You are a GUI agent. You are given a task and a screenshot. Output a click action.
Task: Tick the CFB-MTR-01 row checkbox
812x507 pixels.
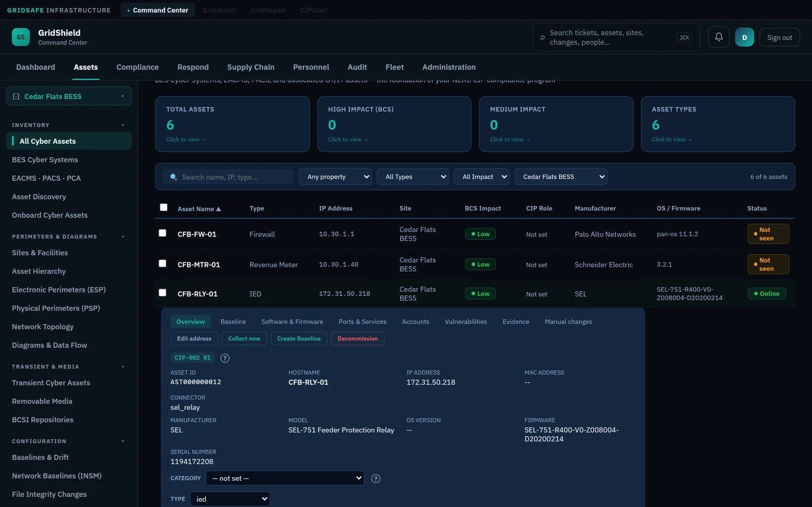point(162,264)
